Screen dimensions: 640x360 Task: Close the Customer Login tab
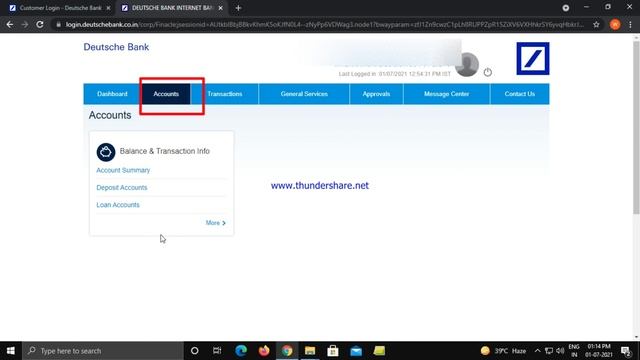pos(108,8)
